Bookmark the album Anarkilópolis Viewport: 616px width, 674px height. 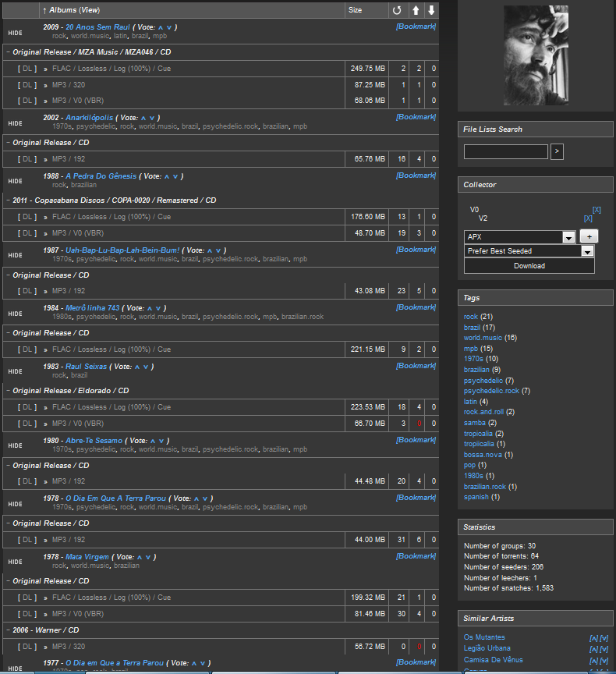click(x=416, y=117)
